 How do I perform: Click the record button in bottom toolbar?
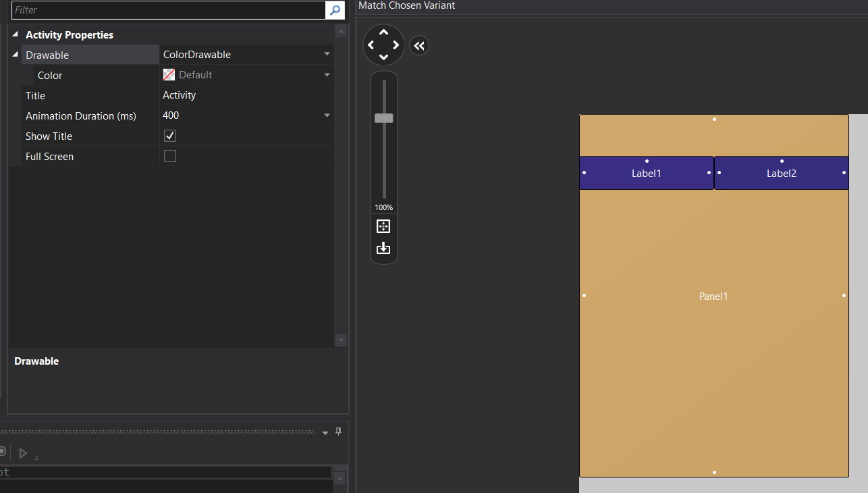point(3,451)
